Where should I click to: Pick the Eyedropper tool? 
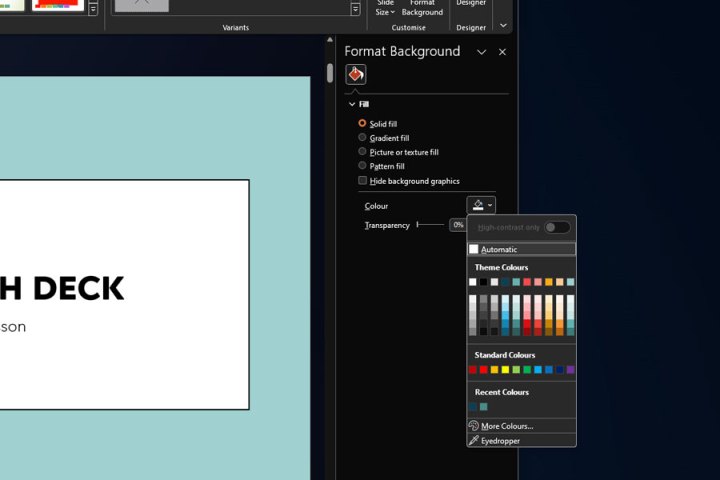click(x=500, y=440)
